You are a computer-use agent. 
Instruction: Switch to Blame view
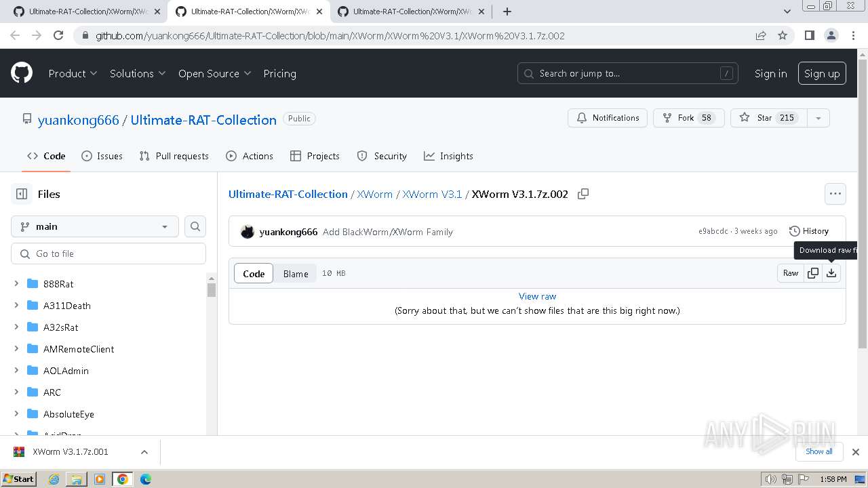pyautogui.click(x=296, y=274)
